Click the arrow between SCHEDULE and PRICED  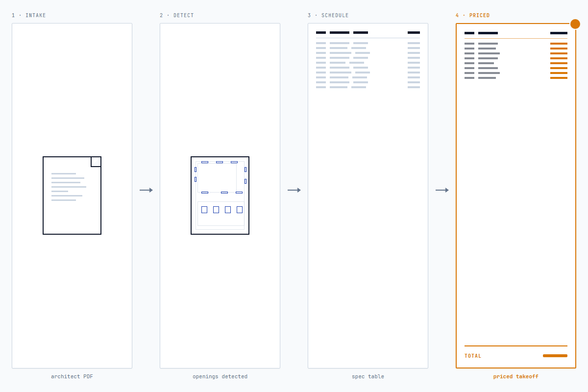click(x=442, y=190)
